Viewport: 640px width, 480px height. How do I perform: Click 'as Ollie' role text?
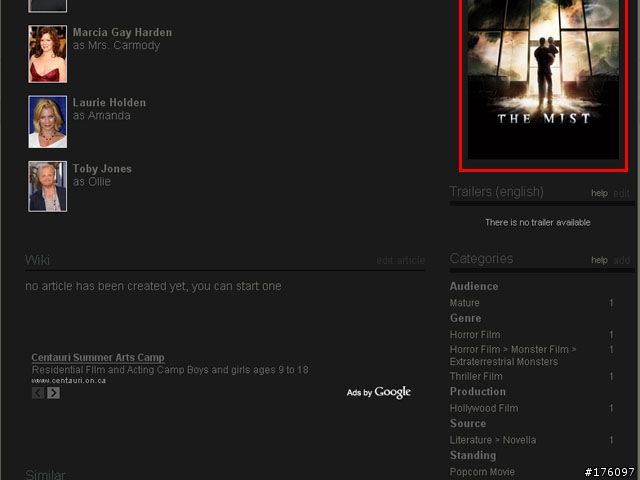[91, 182]
